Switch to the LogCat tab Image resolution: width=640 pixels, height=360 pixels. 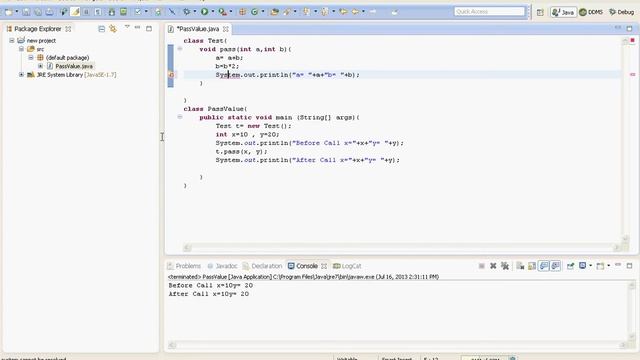pos(347,266)
